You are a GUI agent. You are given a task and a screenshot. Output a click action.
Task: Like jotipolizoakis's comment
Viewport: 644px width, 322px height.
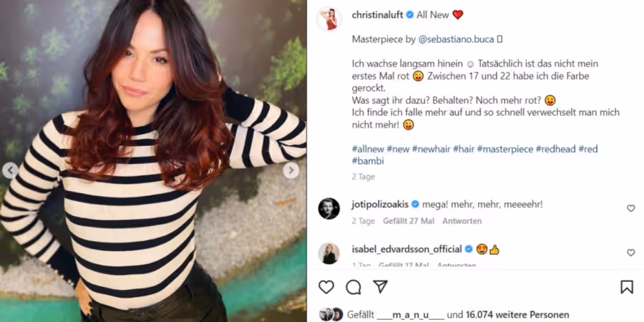point(631,209)
